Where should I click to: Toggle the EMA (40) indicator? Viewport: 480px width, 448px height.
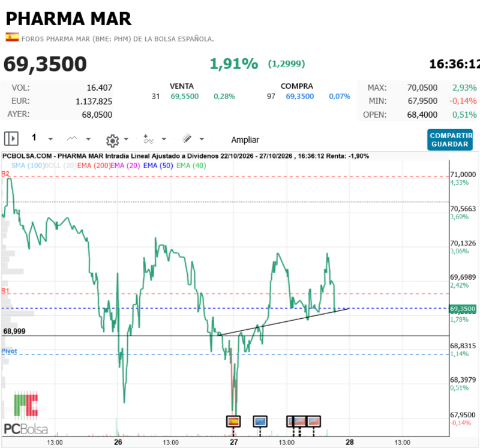coord(191,166)
